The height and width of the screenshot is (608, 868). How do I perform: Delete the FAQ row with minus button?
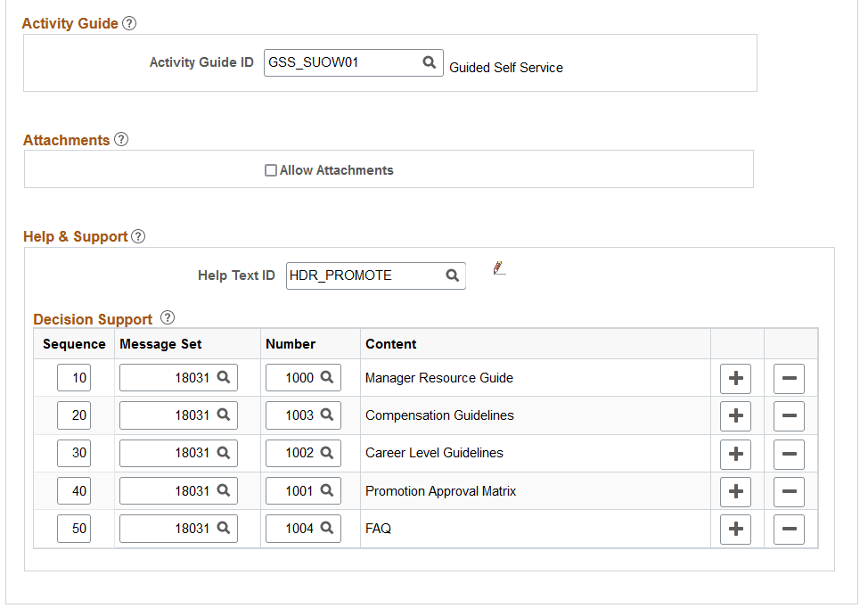click(789, 529)
